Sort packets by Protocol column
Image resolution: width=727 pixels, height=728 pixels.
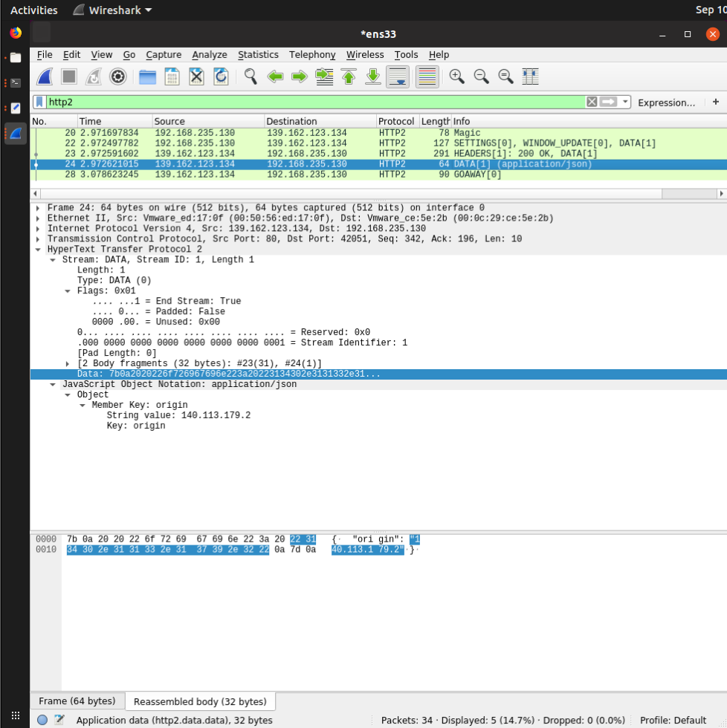click(398, 121)
